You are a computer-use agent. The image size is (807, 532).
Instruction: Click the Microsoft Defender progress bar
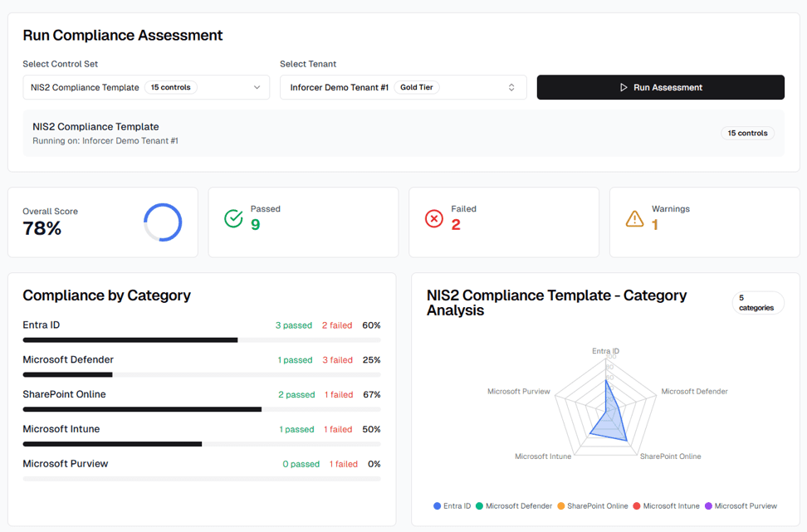(201, 374)
